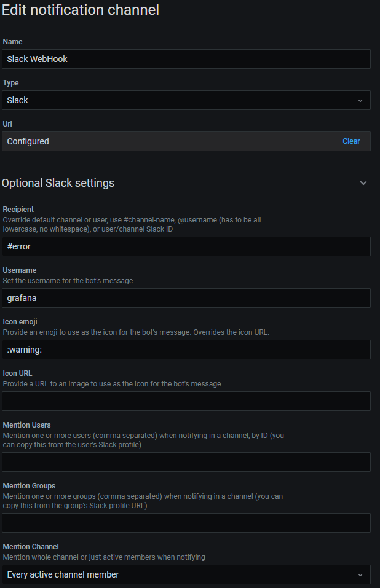
Task: Click the Mention Groups label
Action: [x=29, y=486]
